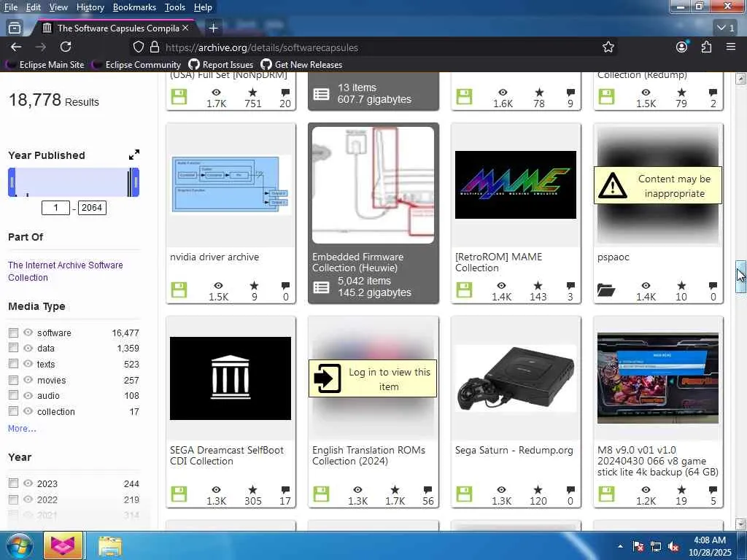The image size is (747, 560).
Task: Click the views eye icon on pspaoc card
Action: (646, 286)
